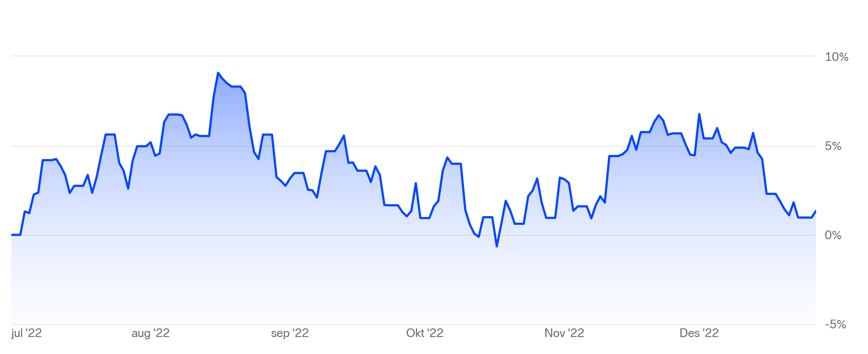This screenshot has width=868, height=354.
Task: Select the line's starting point at jul '22
Action: click(x=12, y=235)
